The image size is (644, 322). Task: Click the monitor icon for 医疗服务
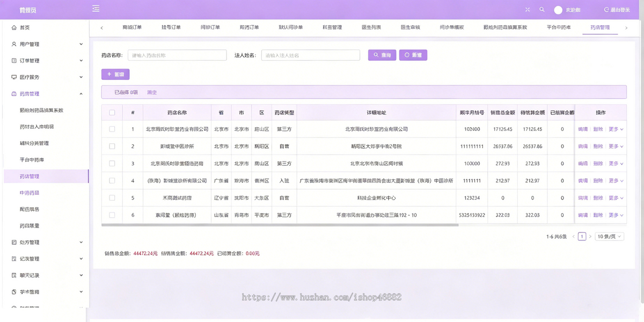point(14,77)
